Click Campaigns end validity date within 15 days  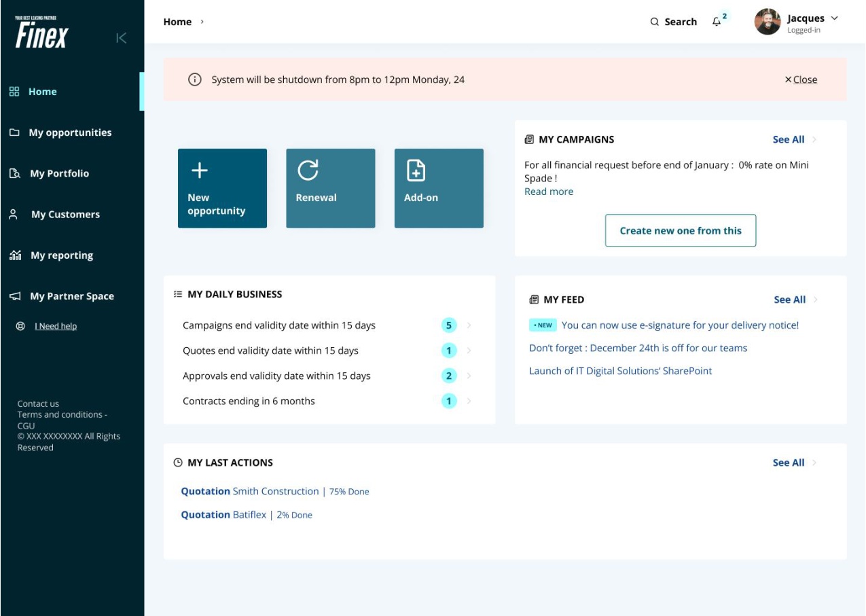(x=279, y=325)
